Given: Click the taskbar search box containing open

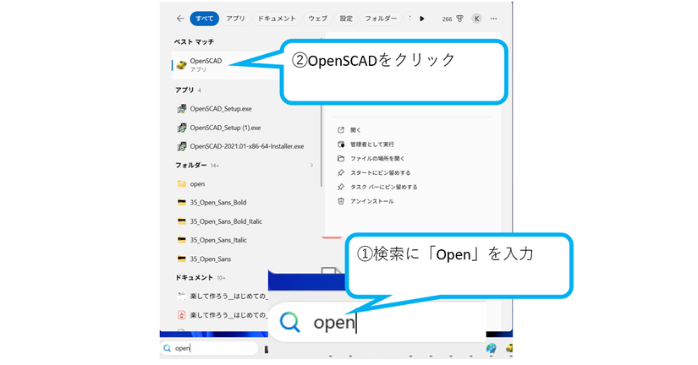Looking at the screenshot, I should (x=209, y=348).
